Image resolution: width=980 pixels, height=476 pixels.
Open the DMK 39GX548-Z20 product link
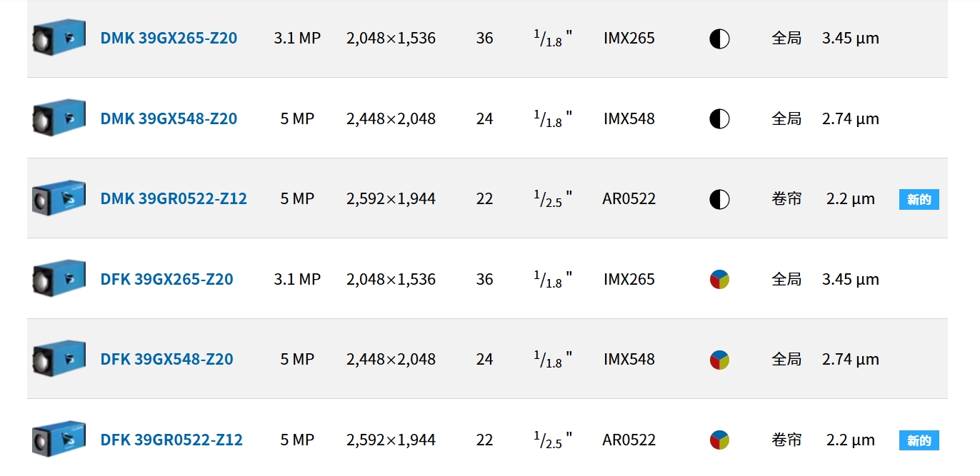point(169,118)
